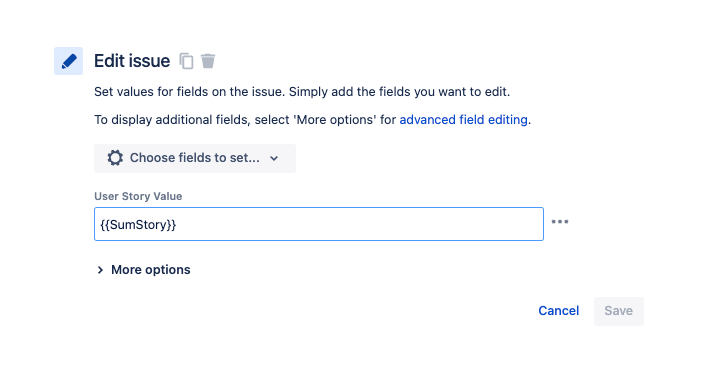
Task: Click the blue pencil Edit issue icon
Action: pos(68,61)
